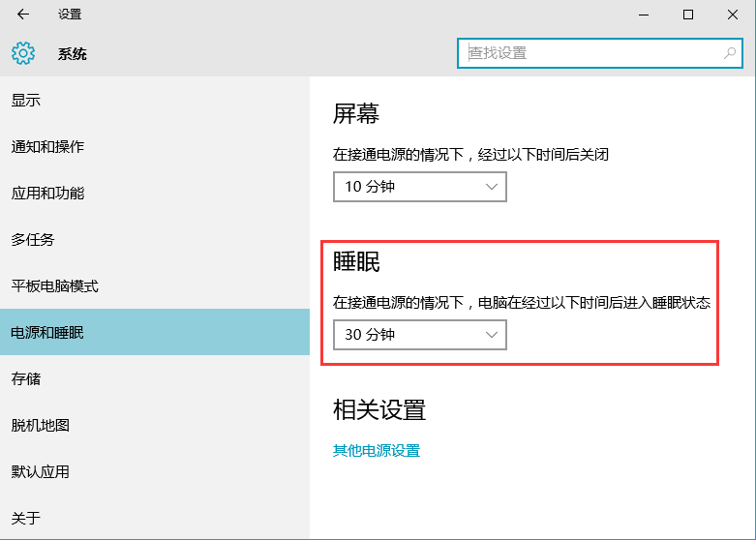Open the 其他电源设置 link
Screen dimensions: 756x540
[x=377, y=451]
